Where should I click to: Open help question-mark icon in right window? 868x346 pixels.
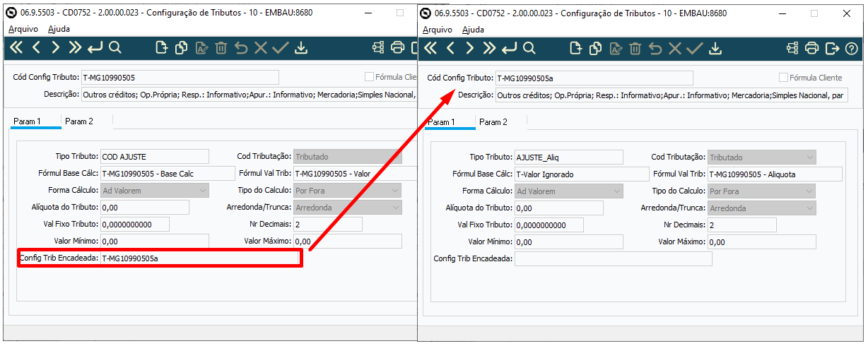click(x=852, y=48)
